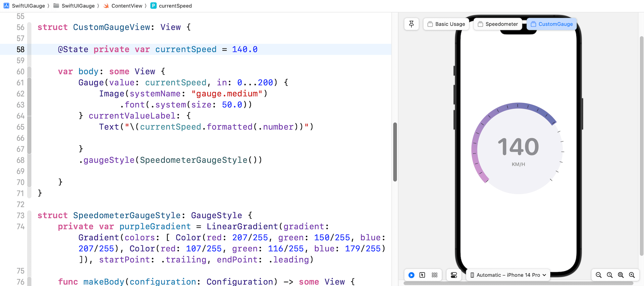
Task: Zoom preview canvas to 100%
Action: (610, 275)
